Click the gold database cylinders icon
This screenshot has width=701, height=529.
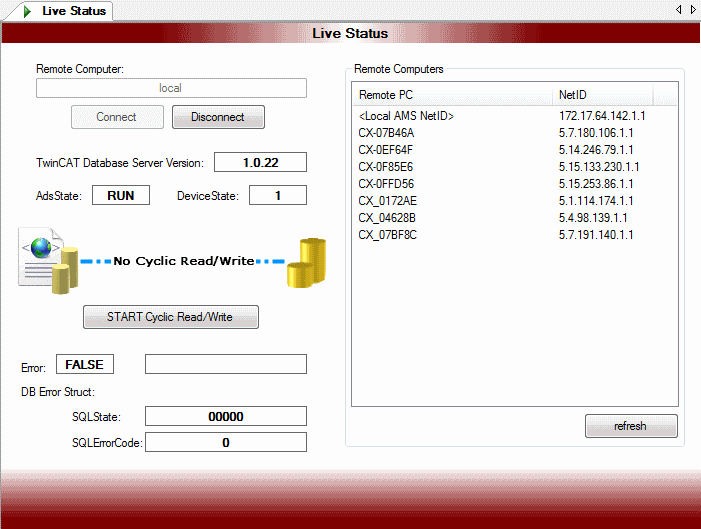(306, 263)
